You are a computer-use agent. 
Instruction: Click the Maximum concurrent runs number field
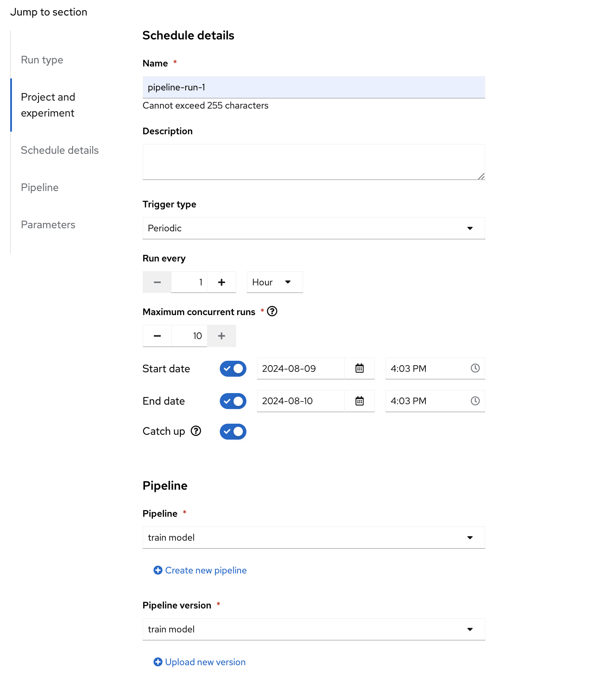(189, 336)
